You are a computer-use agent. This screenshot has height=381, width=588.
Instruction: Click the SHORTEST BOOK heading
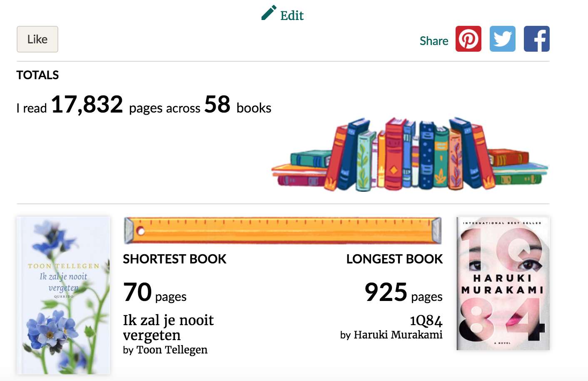coord(174,259)
